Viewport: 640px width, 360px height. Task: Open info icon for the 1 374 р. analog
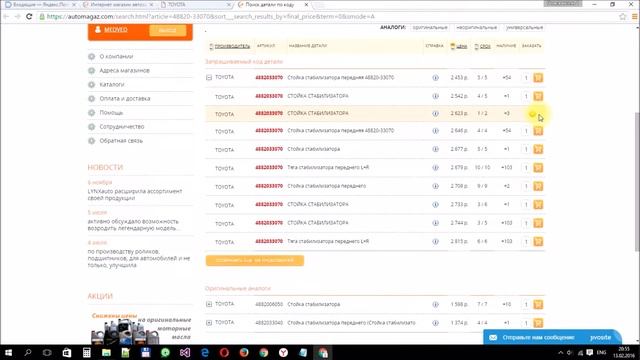point(436,323)
